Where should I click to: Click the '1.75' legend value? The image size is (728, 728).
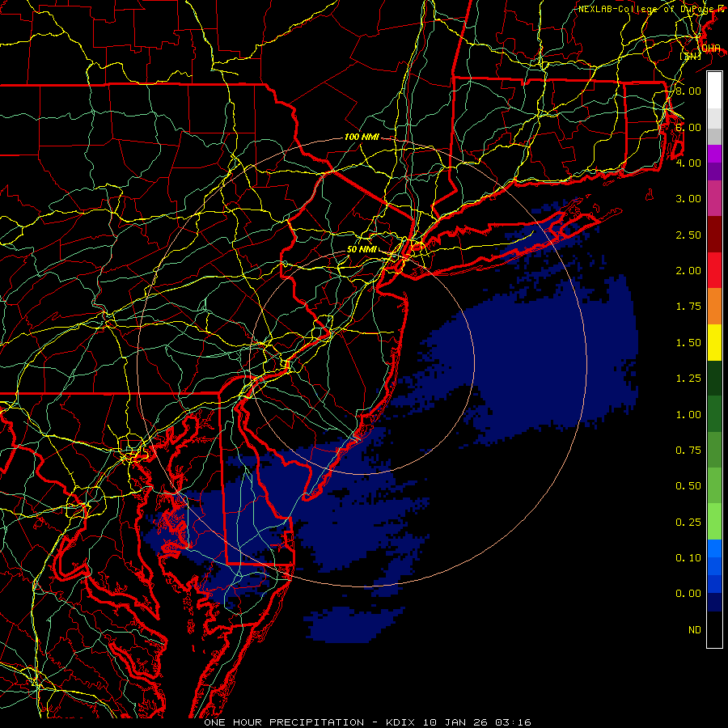pyautogui.click(x=688, y=307)
